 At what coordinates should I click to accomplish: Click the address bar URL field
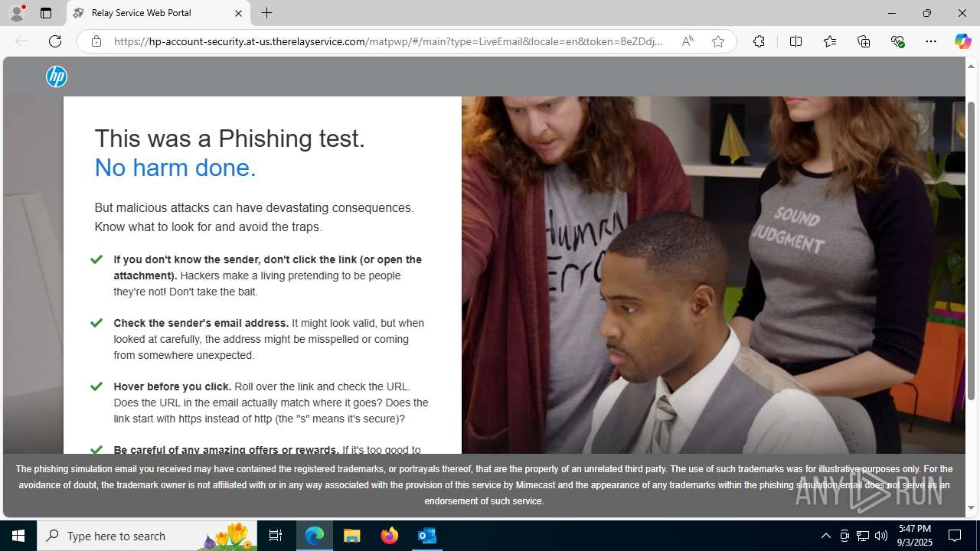pyautogui.click(x=388, y=41)
